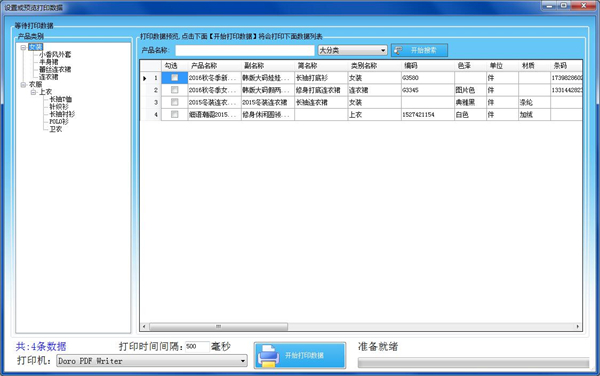Select 蕾丝连衣裙 in the category tree
600x376 pixels.
click(55, 70)
